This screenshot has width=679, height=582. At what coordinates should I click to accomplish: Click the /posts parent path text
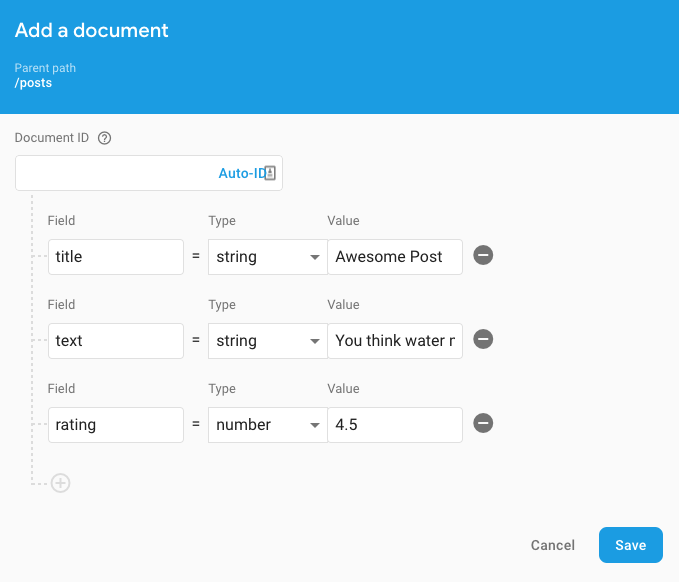point(34,83)
